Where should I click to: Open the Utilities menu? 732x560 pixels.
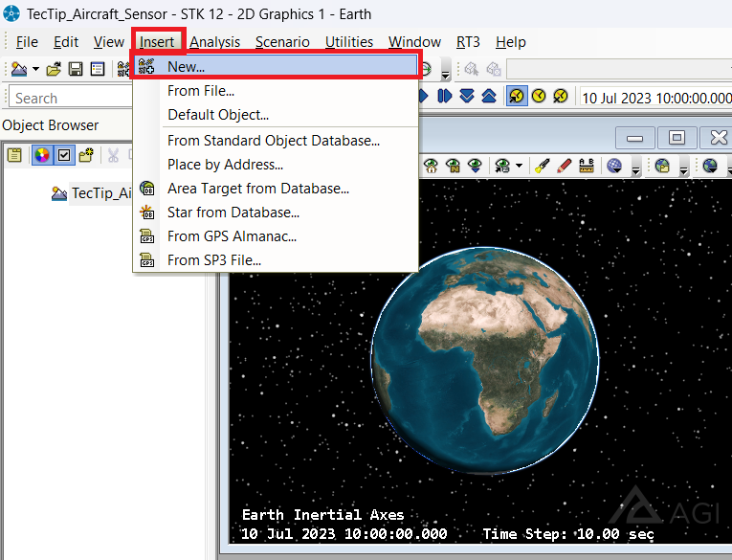[x=349, y=42]
